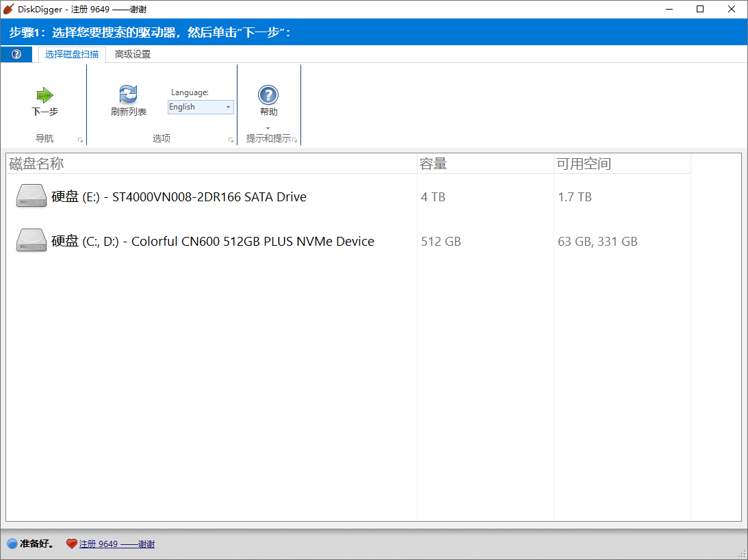Select the E: ST4000VN008 drive icon

(31, 196)
